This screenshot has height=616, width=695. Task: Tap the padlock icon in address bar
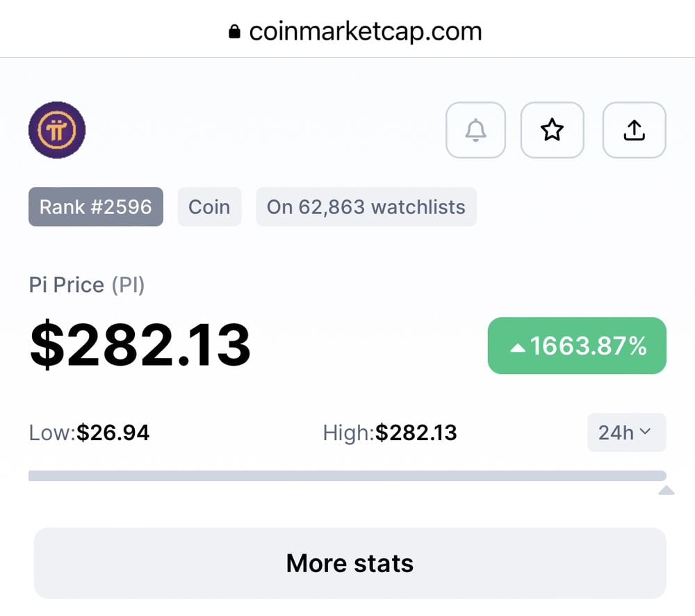pyautogui.click(x=234, y=31)
